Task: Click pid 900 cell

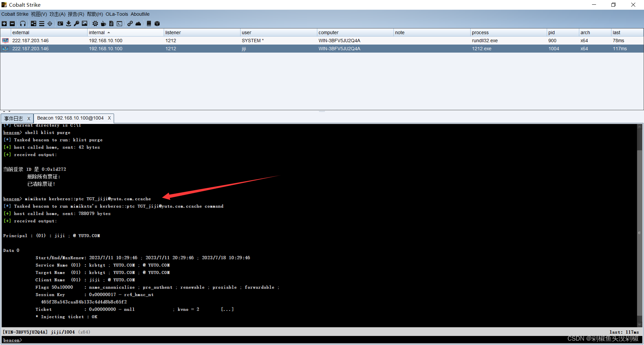Action: [x=563, y=41]
